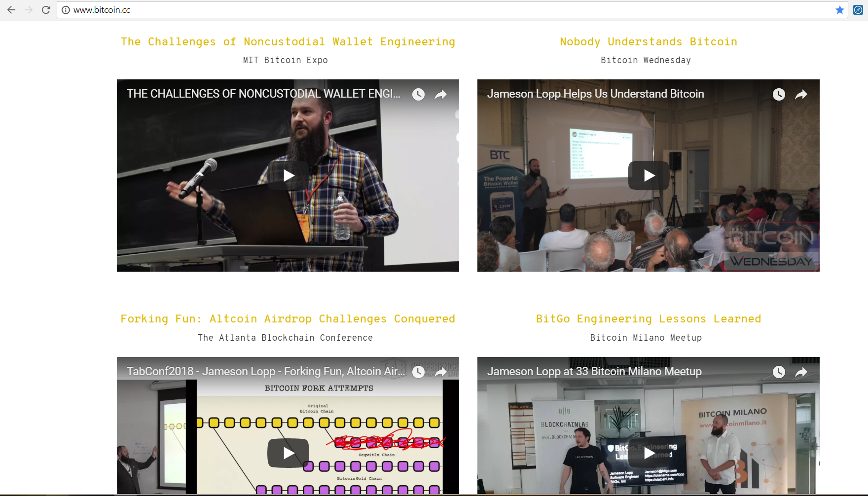Click Watch Later clock on TabConf2018 video
Screen dimensions: 868x496
click(418, 372)
